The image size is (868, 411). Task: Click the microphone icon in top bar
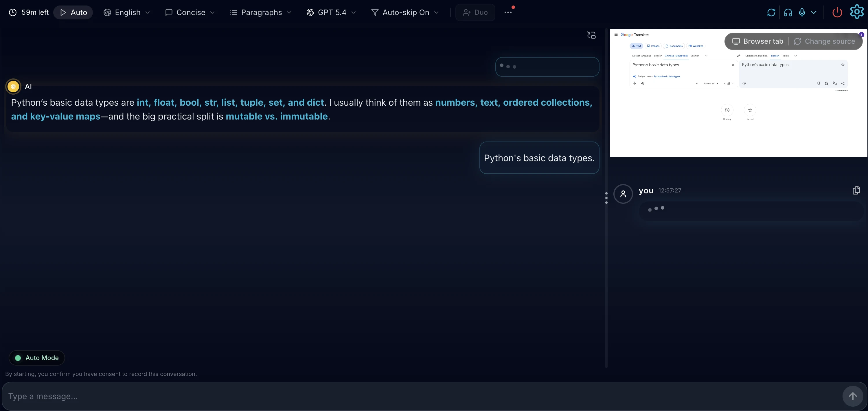802,12
